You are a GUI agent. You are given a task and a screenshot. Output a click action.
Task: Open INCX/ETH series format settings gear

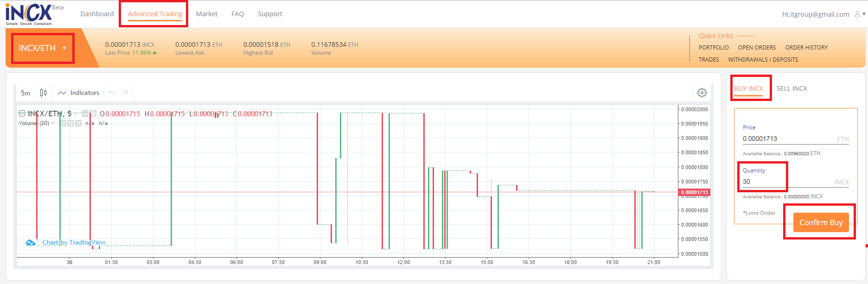[x=93, y=114]
